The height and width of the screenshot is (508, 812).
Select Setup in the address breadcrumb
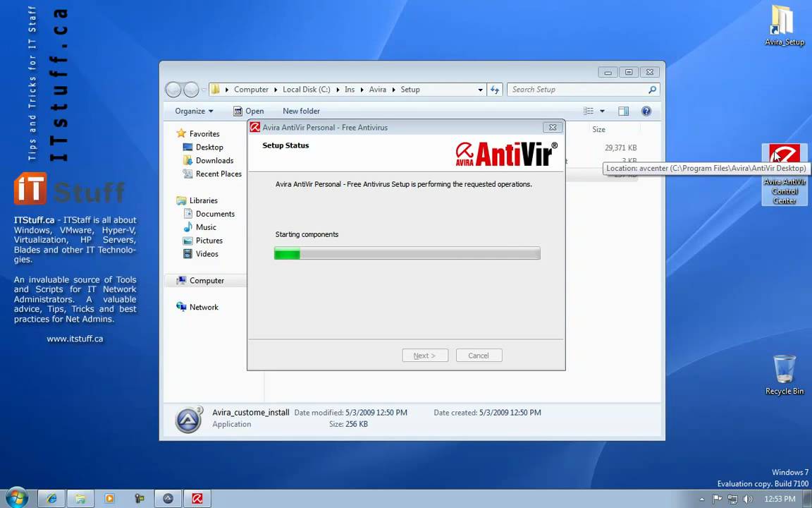[410, 90]
